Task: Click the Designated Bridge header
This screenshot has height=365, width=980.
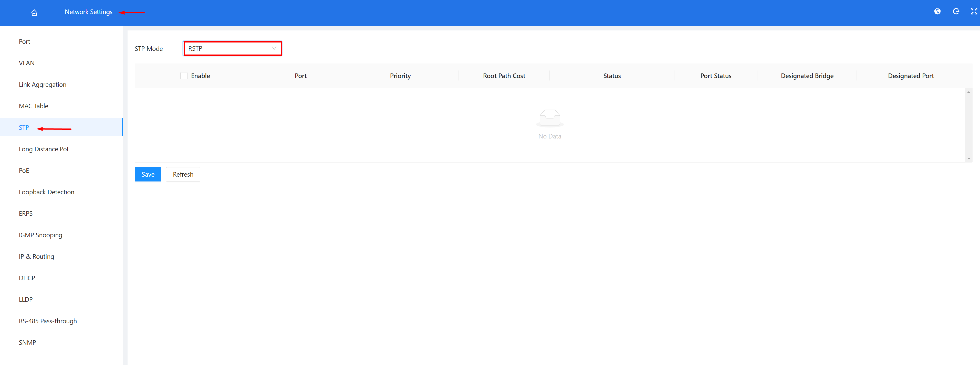Action: (807, 76)
